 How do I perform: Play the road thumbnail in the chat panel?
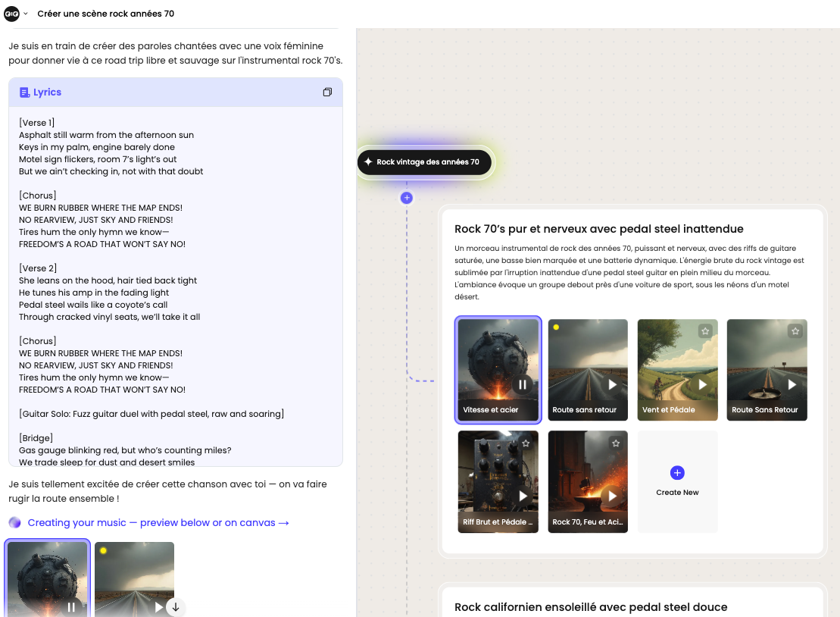click(158, 606)
